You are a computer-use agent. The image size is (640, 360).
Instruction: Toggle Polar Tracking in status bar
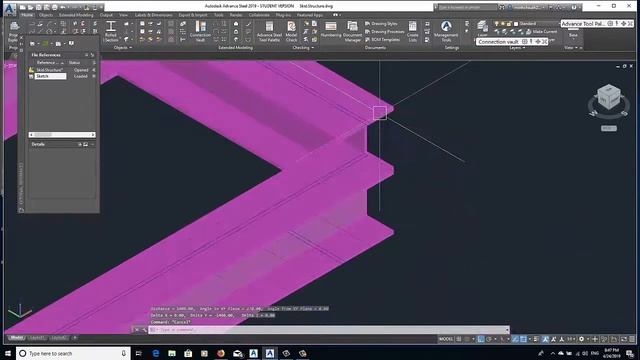[x=489, y=339]
